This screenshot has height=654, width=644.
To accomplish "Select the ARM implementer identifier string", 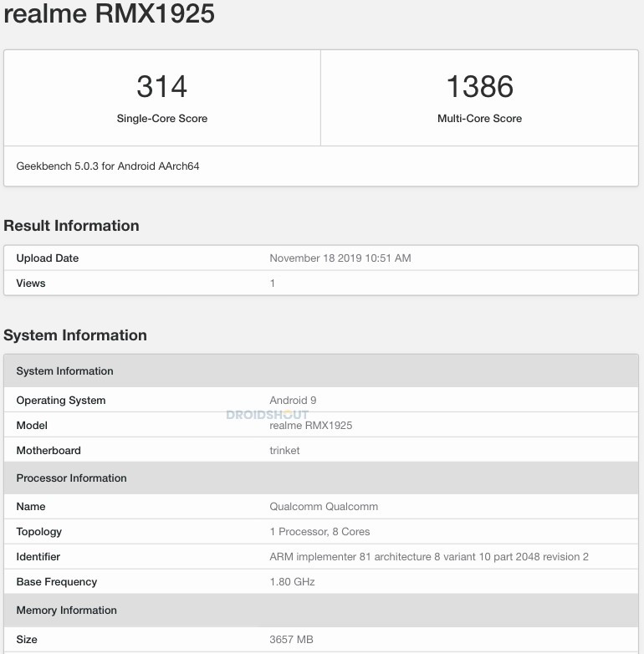I will (429, 557).
